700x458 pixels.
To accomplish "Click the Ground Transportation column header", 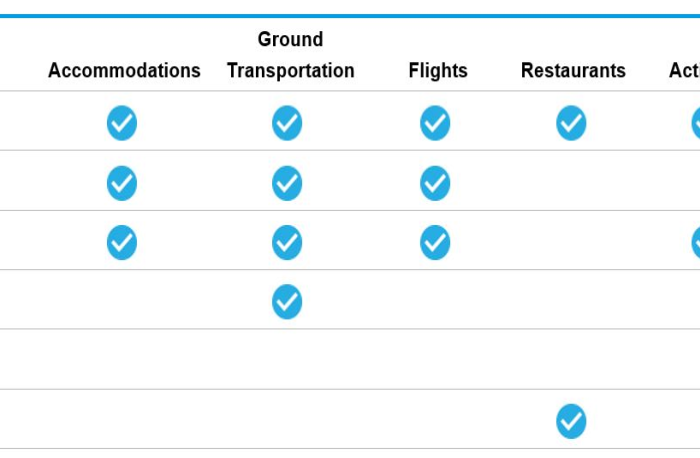I will pos(291,55).
